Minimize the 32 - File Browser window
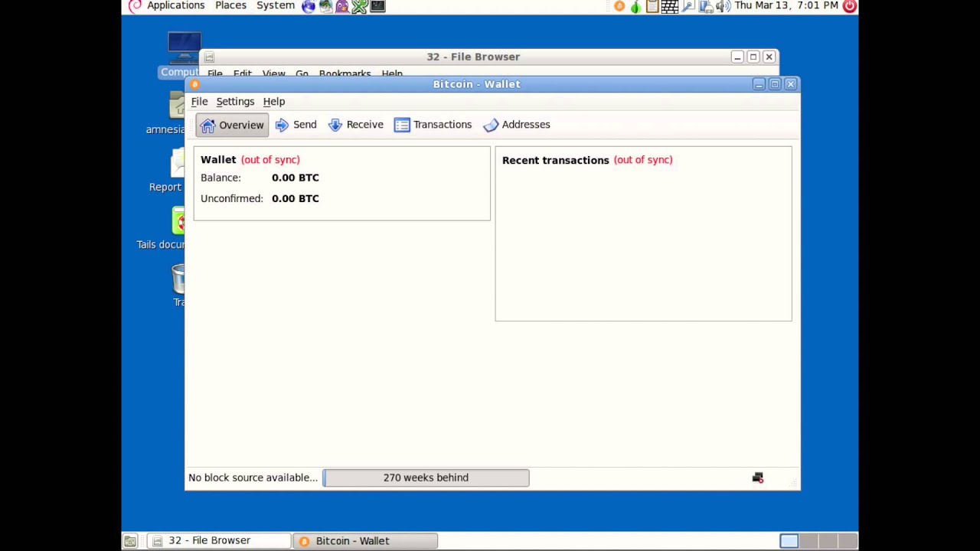The image size is (980, 551). click(x=737, y=57)
